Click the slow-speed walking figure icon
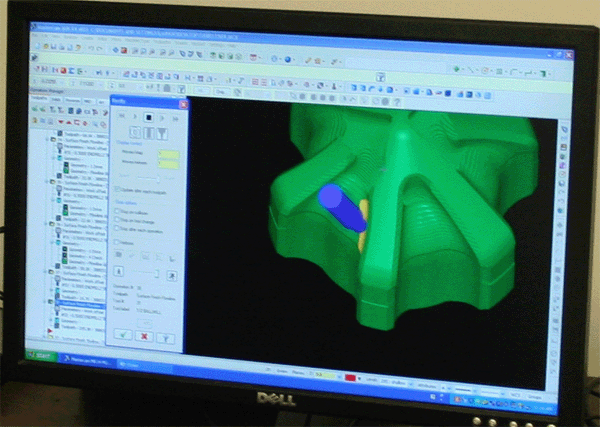This screenshot has width=600, height=427. click(x=120, y=272)
